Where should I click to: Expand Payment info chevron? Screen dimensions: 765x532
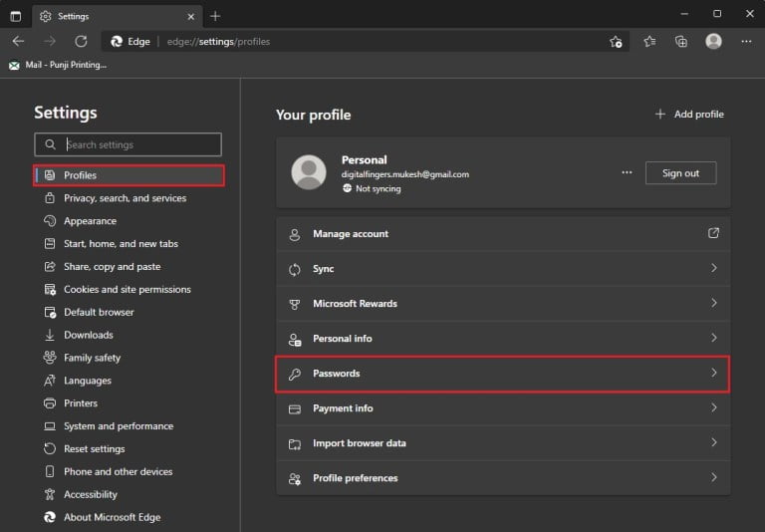coord(714,407)
